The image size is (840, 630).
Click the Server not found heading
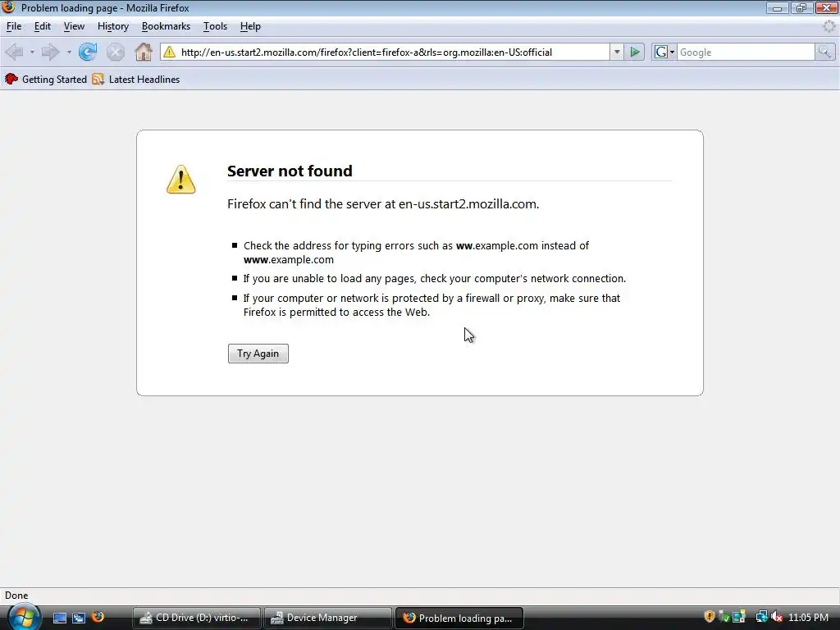(290, 171)
